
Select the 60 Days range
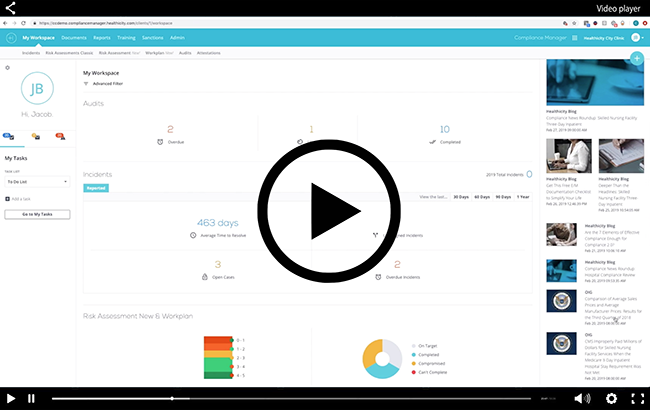point(482,197)
